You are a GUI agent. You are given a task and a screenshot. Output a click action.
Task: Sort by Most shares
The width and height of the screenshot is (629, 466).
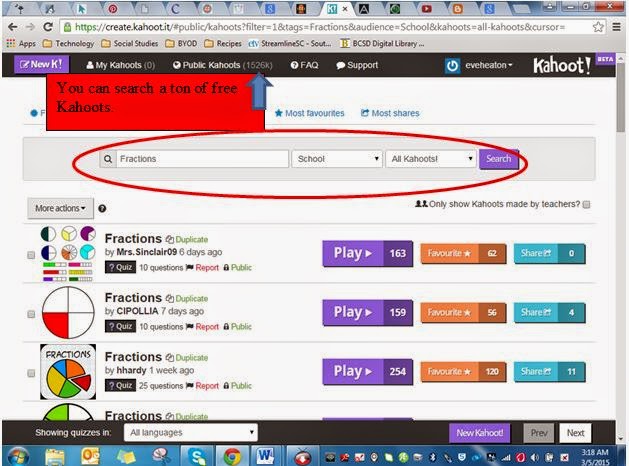[x=390, y=113]
